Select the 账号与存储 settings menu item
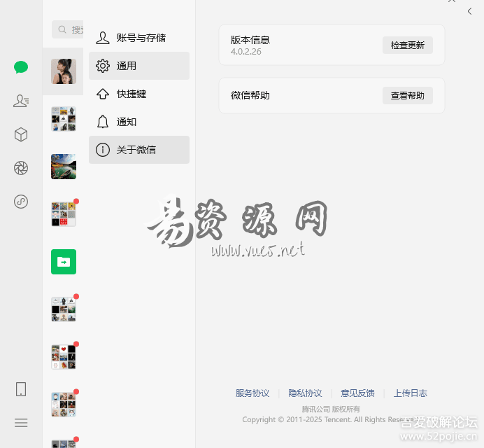 139,38
